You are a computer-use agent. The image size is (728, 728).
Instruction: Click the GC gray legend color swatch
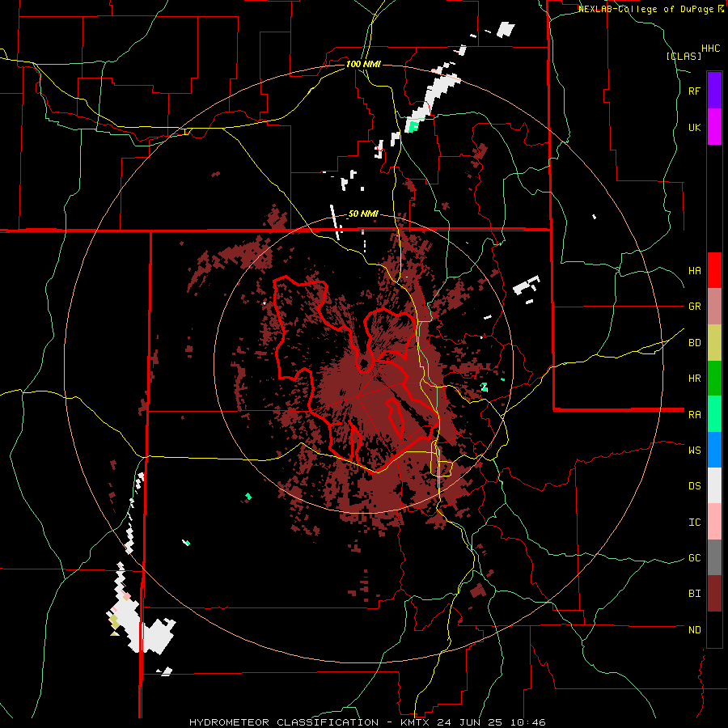coord(714,557)
